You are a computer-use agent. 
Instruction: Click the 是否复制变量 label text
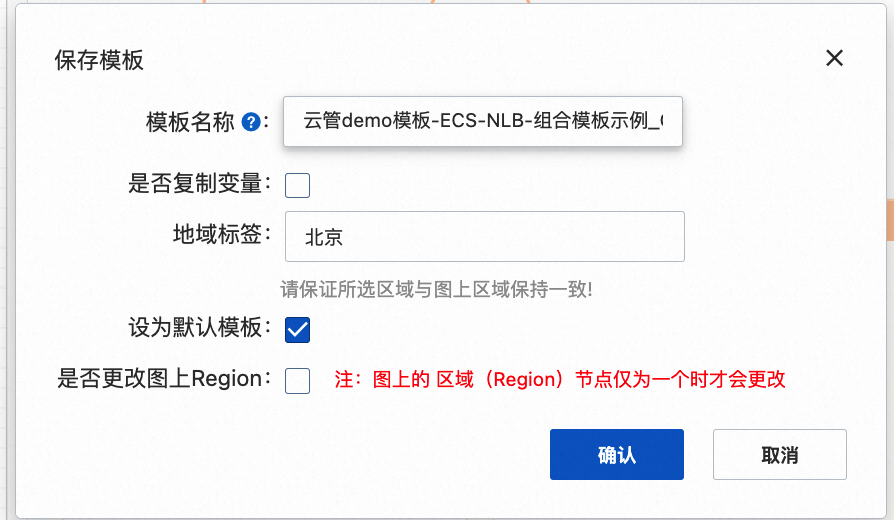194,183
